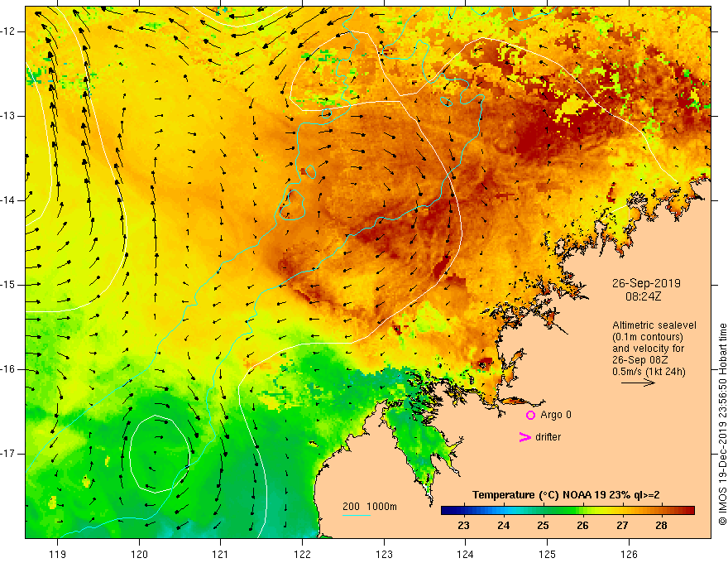
Task: Click the latitude axis label -13
Action: click(8, 116)
